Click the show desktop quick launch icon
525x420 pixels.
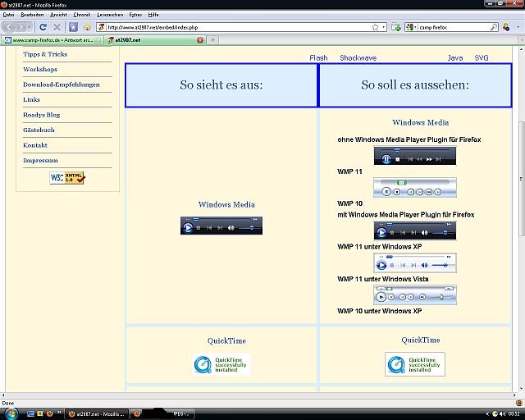(x=30, y=413)
